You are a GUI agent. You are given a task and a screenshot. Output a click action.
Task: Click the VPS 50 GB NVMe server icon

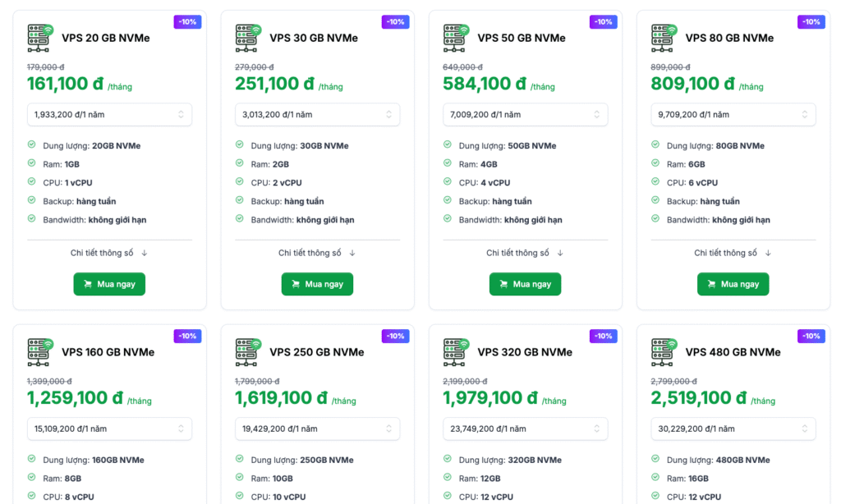click(x=456, y=38)
